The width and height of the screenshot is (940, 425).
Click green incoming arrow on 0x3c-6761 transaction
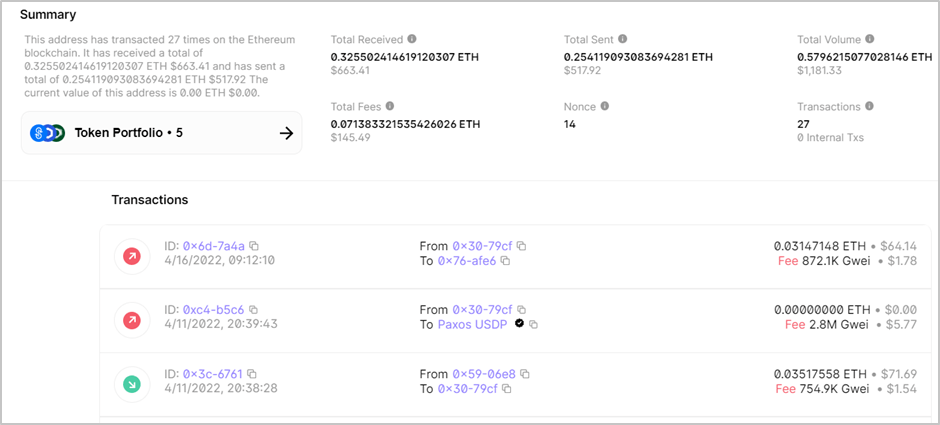(x=132, y=382)
